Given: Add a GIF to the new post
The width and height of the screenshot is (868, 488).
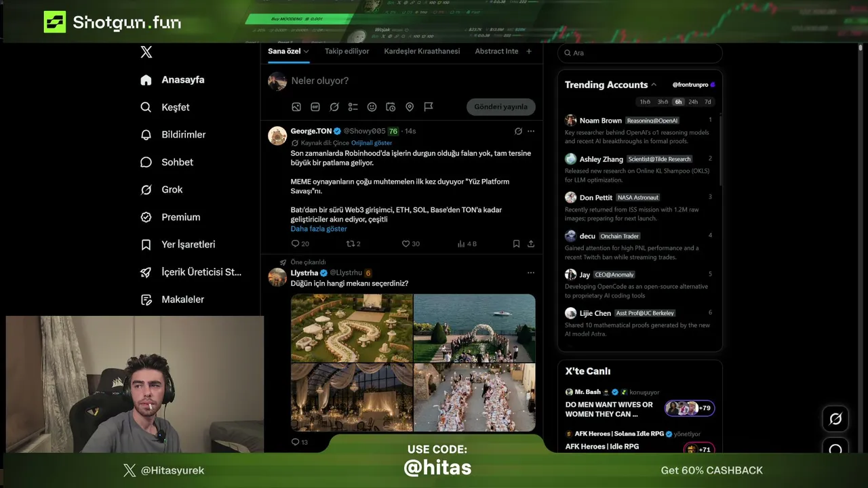Looking at the screenshot, I should coord(315,107).
